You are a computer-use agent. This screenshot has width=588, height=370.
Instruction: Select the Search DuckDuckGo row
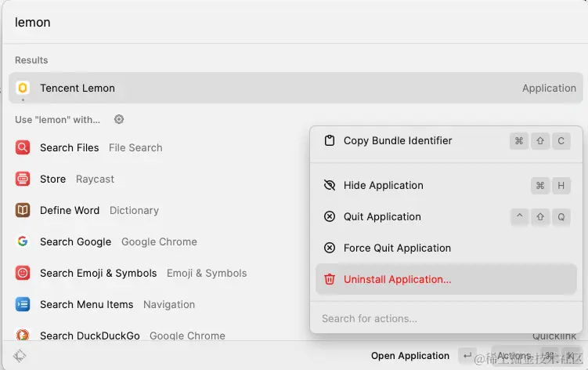(157, 334)
